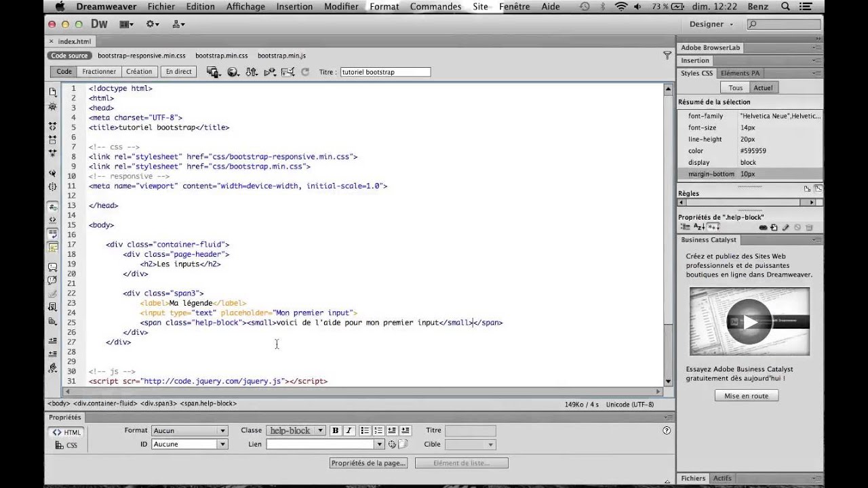Click the delete CSS rule trash icon
This screenshot has width=868, height=488.
tap(809, 228)
